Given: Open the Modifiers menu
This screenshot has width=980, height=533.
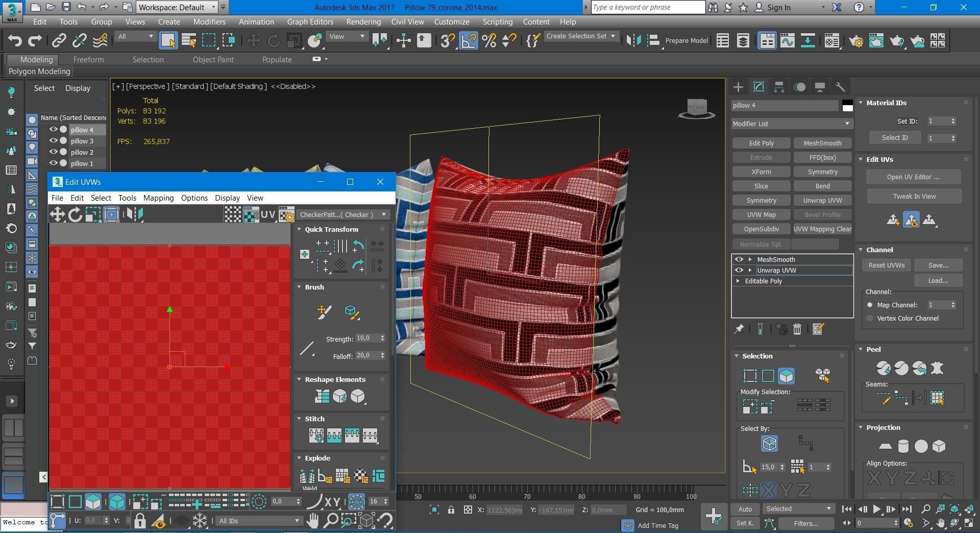Looking at the screenshot, I should [209, 22].
